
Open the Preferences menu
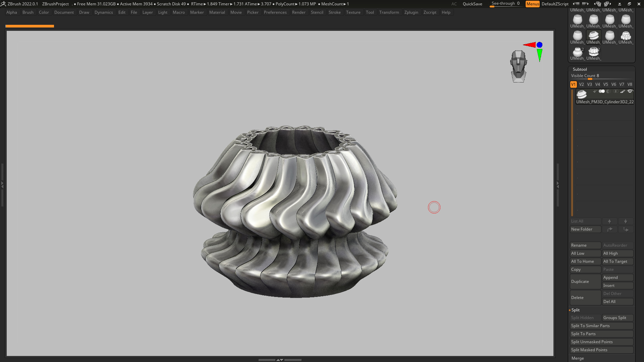pos(275,12)
